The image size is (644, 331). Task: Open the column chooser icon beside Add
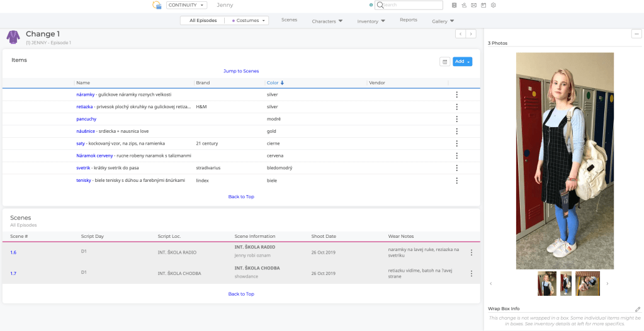tap(444, 62)
